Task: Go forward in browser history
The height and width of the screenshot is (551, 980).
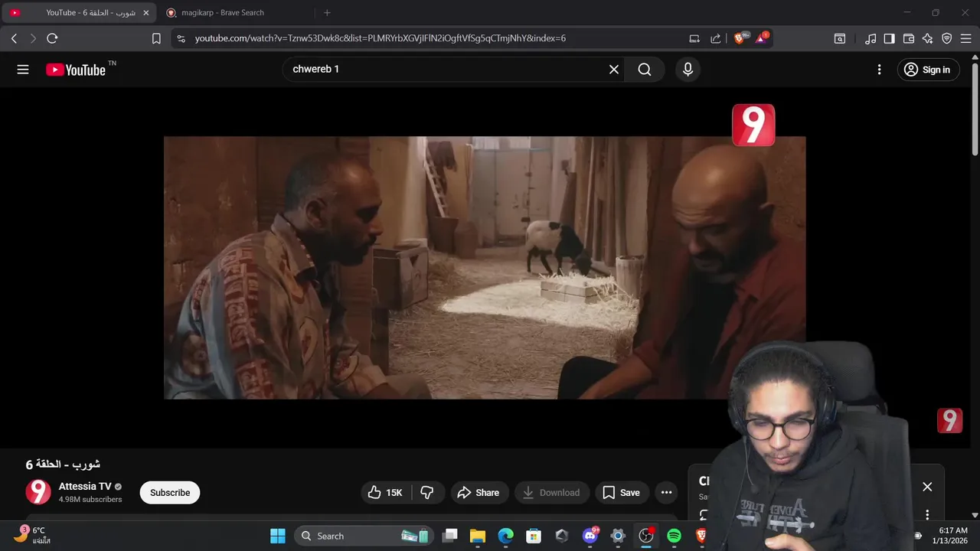Action: click(x=33, y=38)
